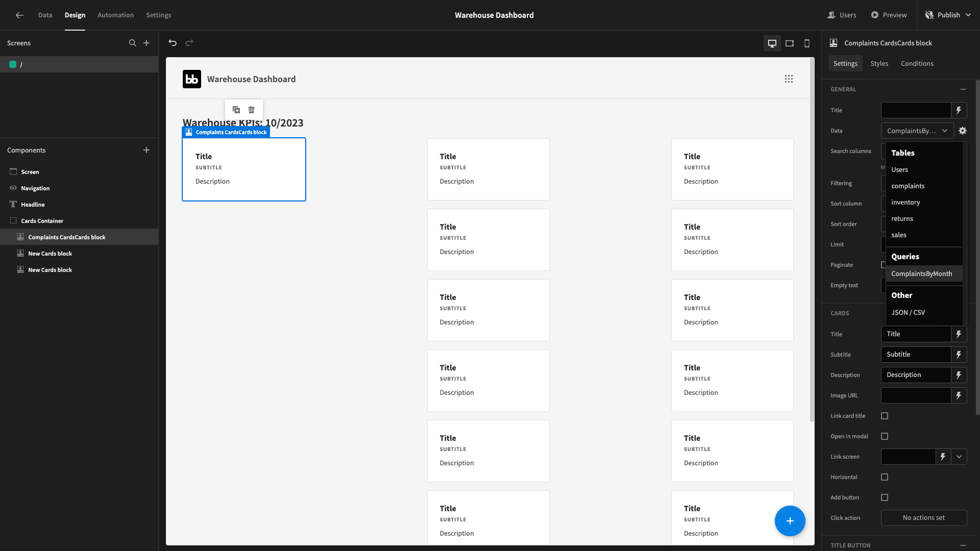Add a new screen with plus icon
The image size is (980, 551).
(146, 43)
